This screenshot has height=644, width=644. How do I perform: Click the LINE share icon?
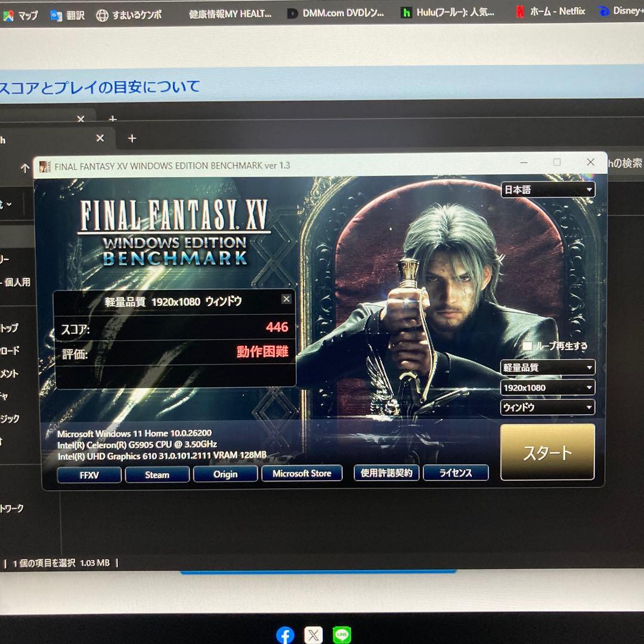[342, 635]
